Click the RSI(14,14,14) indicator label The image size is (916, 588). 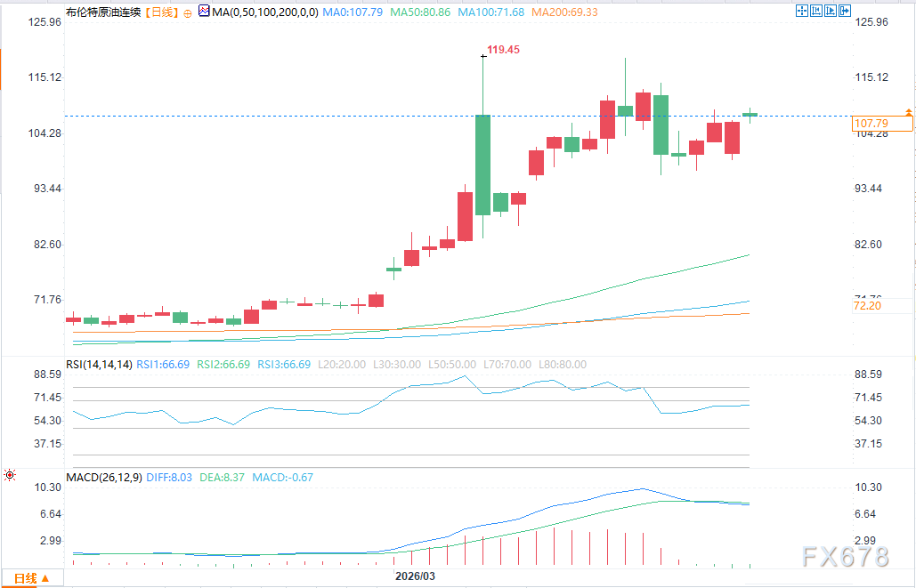pyautogui.click(x=99, y=365)
